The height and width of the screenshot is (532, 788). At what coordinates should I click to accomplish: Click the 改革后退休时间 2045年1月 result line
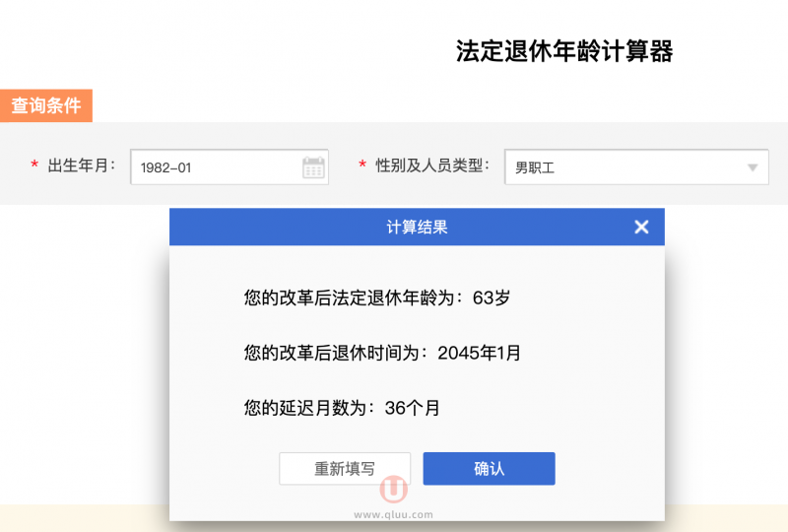pos(382,353)
